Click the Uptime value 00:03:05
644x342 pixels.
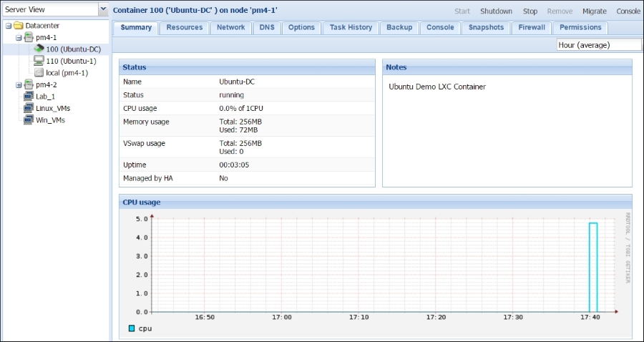tap(234, 165)
